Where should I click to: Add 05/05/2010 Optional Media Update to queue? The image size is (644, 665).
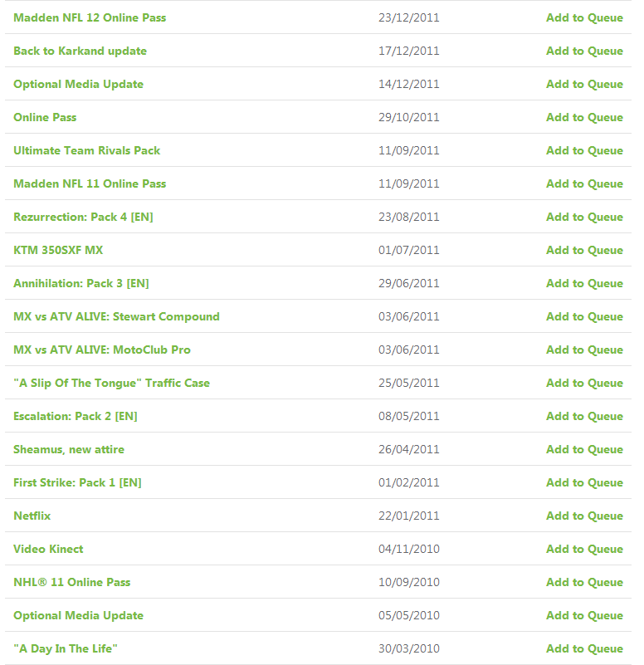[x=584, y=616]
